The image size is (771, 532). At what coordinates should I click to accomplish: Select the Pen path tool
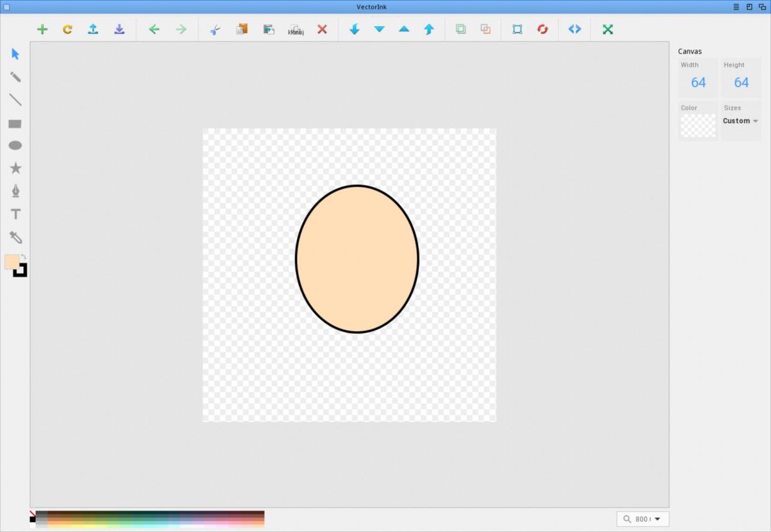(15, 191)
